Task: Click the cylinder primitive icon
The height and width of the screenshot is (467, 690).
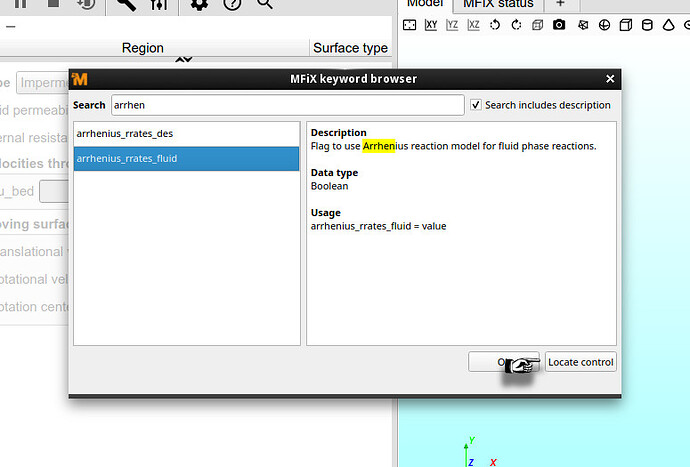Action: pos(647,25)
